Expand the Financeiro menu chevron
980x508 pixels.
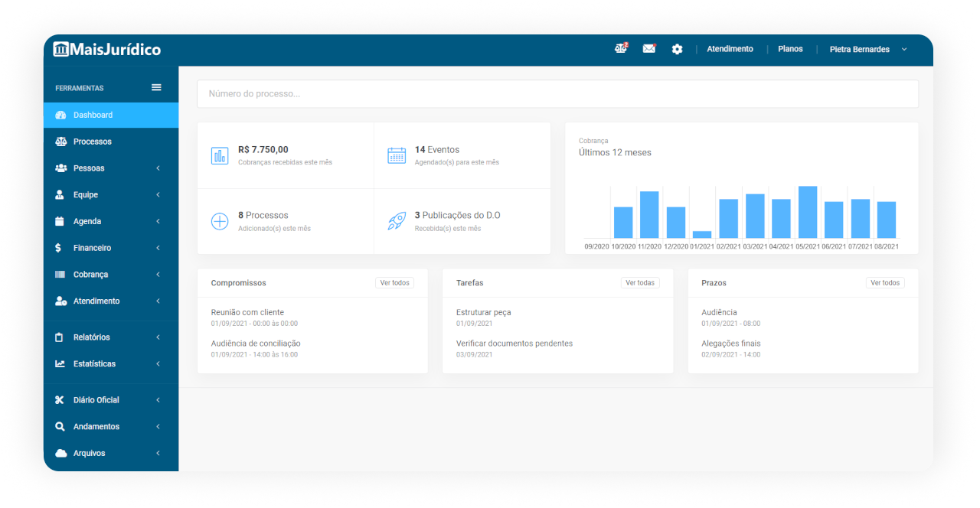[158, 248]
